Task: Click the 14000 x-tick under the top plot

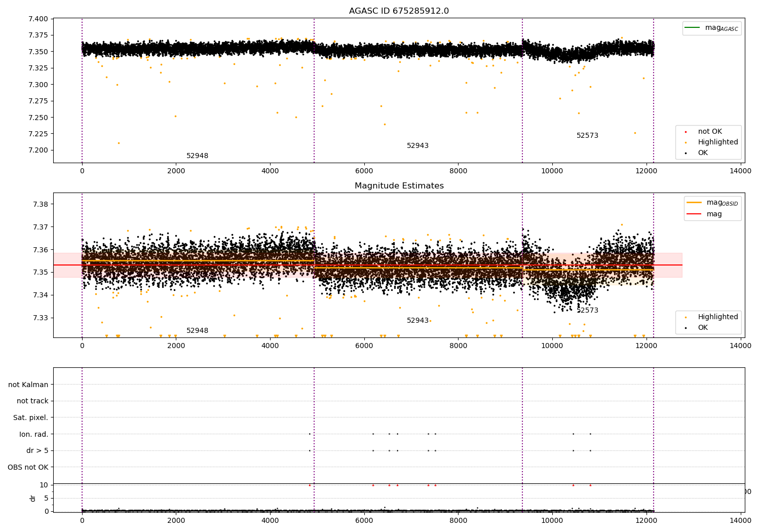Action: [x=740, y=171]
